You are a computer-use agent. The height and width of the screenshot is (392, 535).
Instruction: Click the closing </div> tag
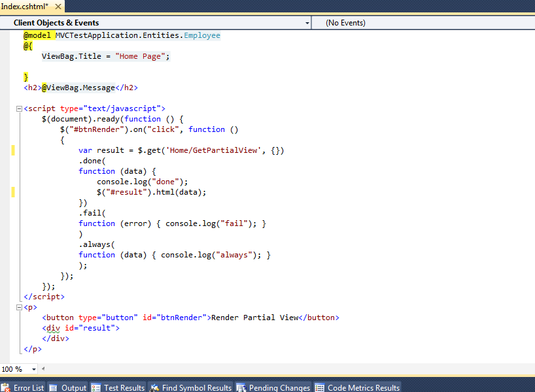pyautogui.click(x=56, y=338)
